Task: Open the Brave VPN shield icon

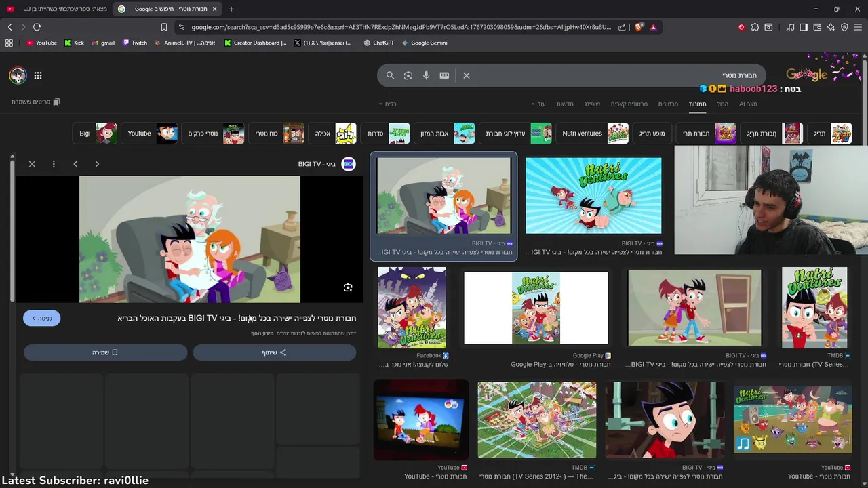Action: (844, 27)
